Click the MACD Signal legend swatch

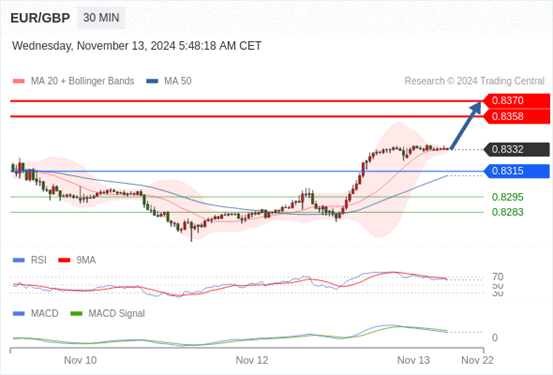pyautogui.click(x=76, y=313)
